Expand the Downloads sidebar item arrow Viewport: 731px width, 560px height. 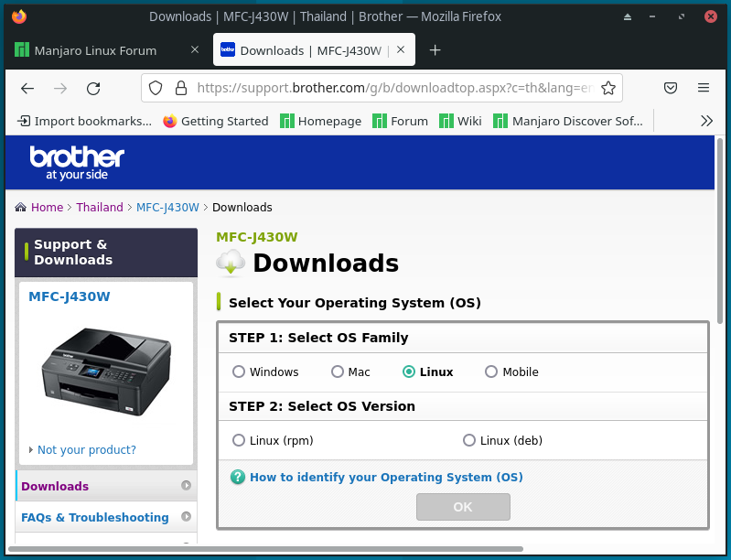(186, 486)
